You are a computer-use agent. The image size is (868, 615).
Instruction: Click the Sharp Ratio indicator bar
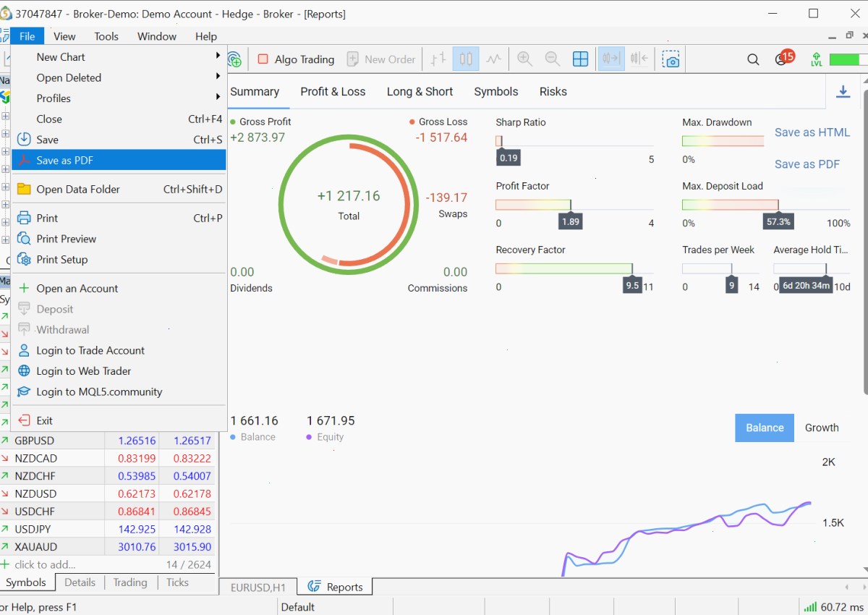(574, 141)
